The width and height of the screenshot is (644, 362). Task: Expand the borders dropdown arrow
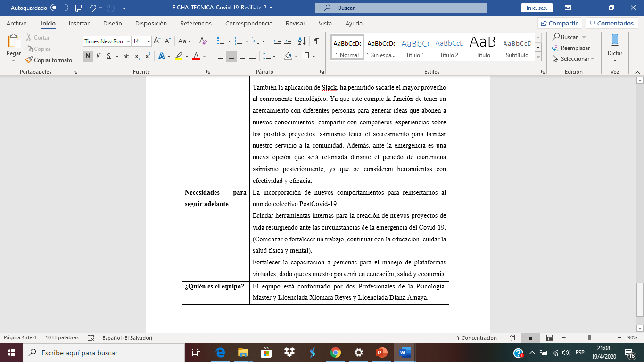(x=314, y=57)
